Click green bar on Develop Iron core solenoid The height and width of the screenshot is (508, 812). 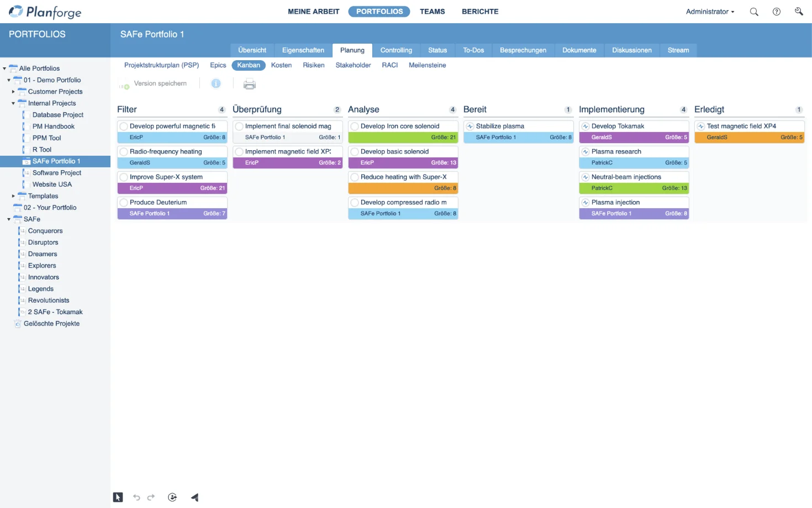point(403,137)
